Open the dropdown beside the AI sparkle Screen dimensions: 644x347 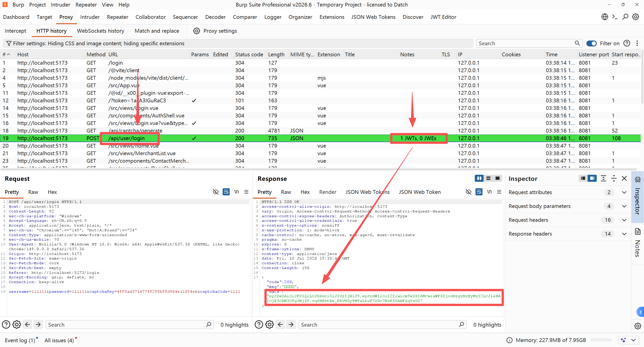[633, 340]
